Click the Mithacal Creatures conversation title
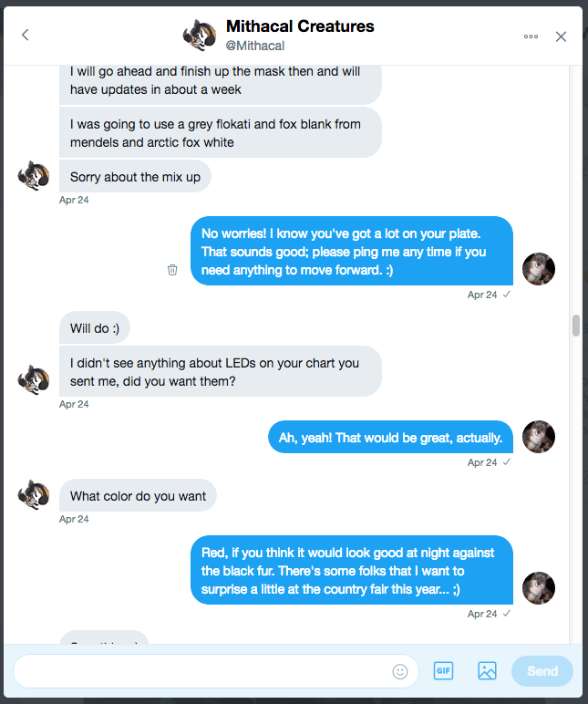Viewport: 588px width, 704px height. [300, 26]
